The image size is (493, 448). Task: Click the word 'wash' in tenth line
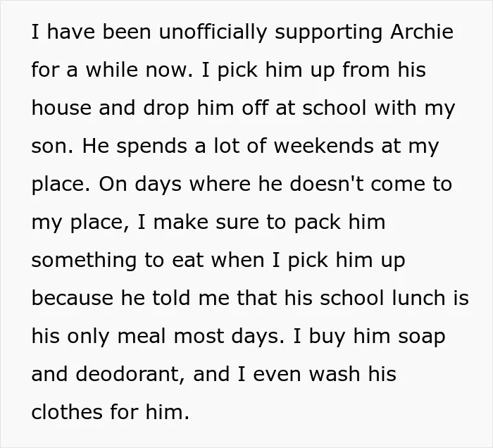tap(335, 374)
